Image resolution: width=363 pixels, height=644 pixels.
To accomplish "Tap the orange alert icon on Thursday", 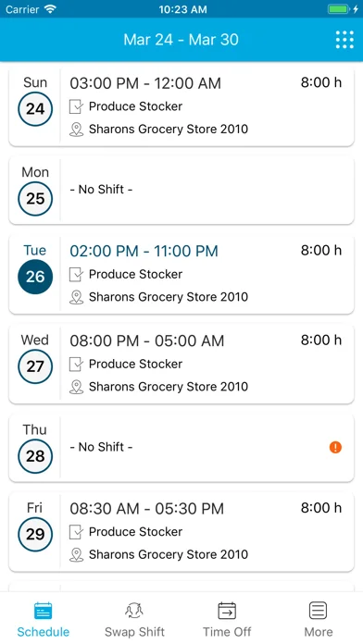I will point(335,447).
